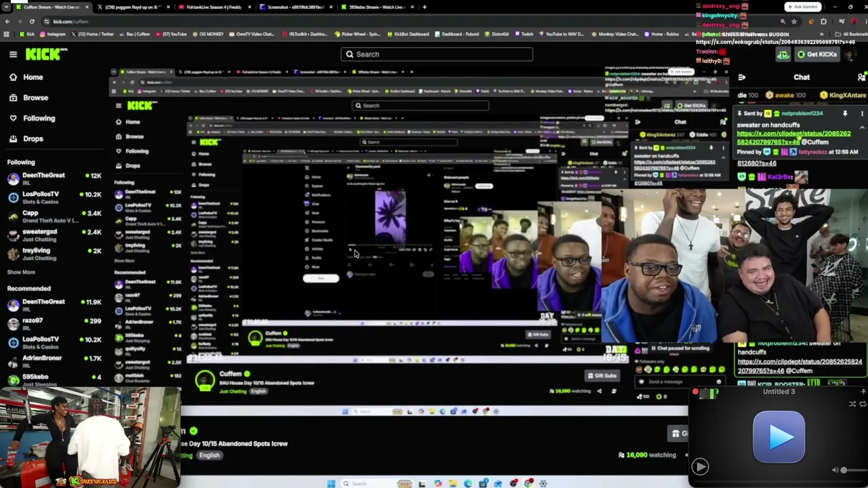Open the user profile avatar on Kick
The image size is (868, 488).
click(x=849, y=54)
